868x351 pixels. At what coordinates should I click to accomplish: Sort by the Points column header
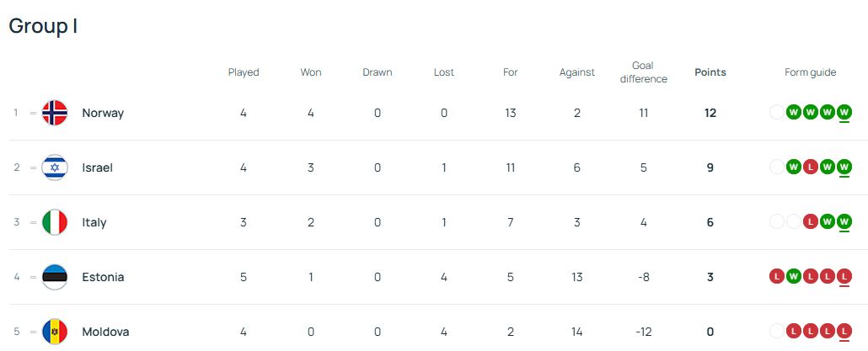710,72
